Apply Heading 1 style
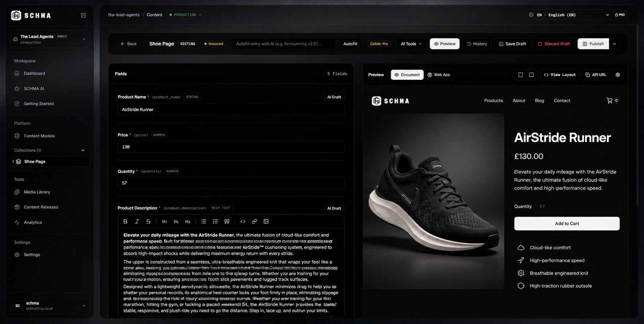This screenshot has width=644, height=324. click(x=165, y=222)
